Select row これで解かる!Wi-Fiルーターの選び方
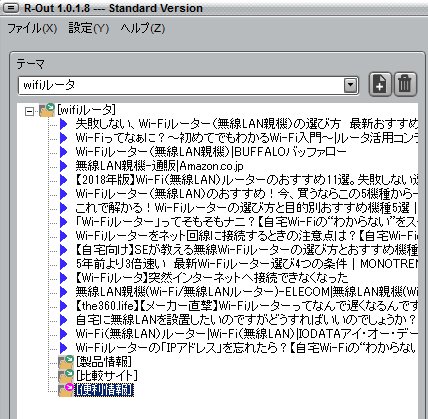The width and height of the screenshot is (428, 419). pos(247,208)
